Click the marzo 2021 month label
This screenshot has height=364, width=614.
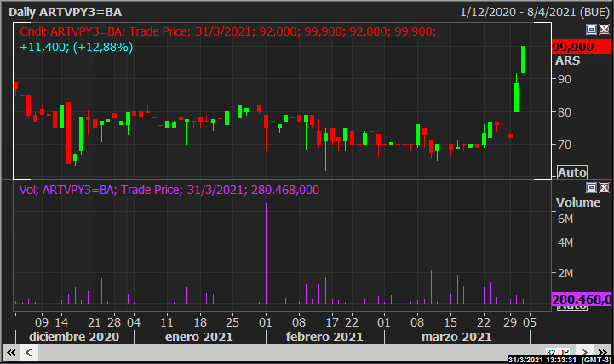point(456,337)
